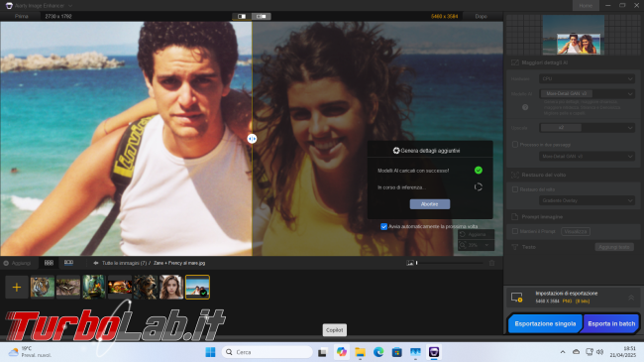Select the green potion bottle thumbnail
Screen dimensions: 644x362
tap(94, 287)
